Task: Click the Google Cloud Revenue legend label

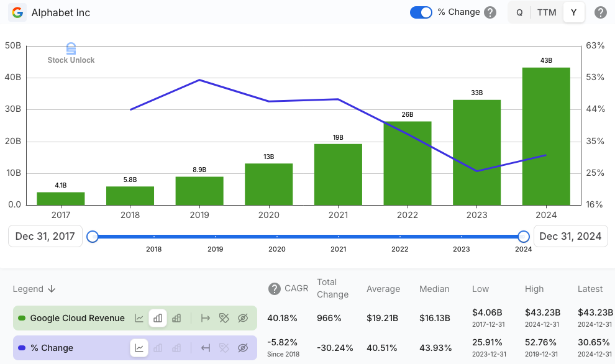Action: point(77,318)
